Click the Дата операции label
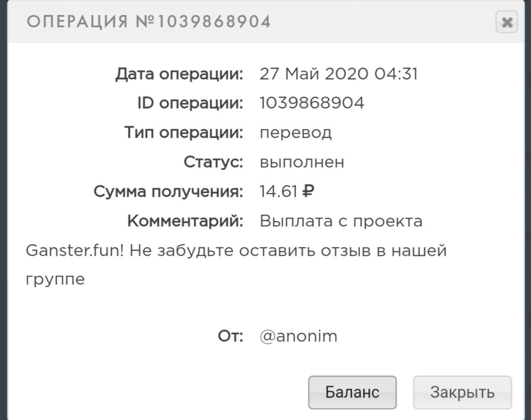 pyautogui.click(x=179, y=74)
